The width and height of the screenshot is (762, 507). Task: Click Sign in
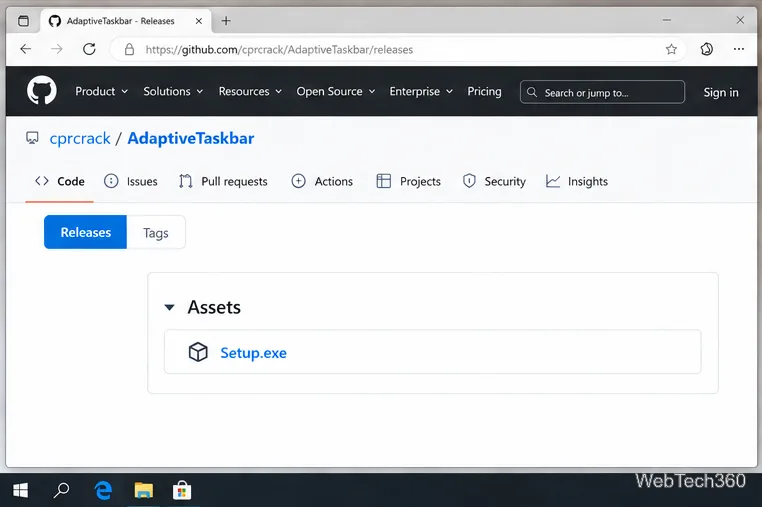pyautogui.click(x=721, y=92)
